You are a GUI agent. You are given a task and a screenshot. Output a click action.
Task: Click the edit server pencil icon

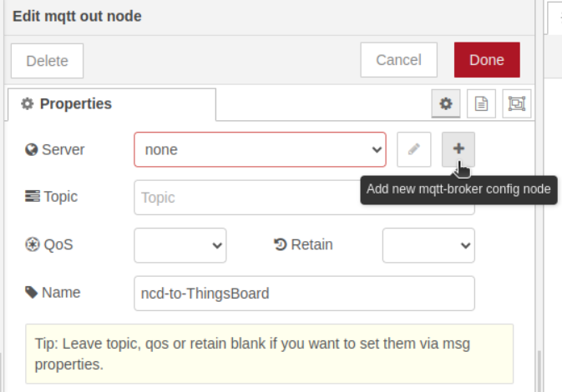pyautogui.click(x=413, y=149)
